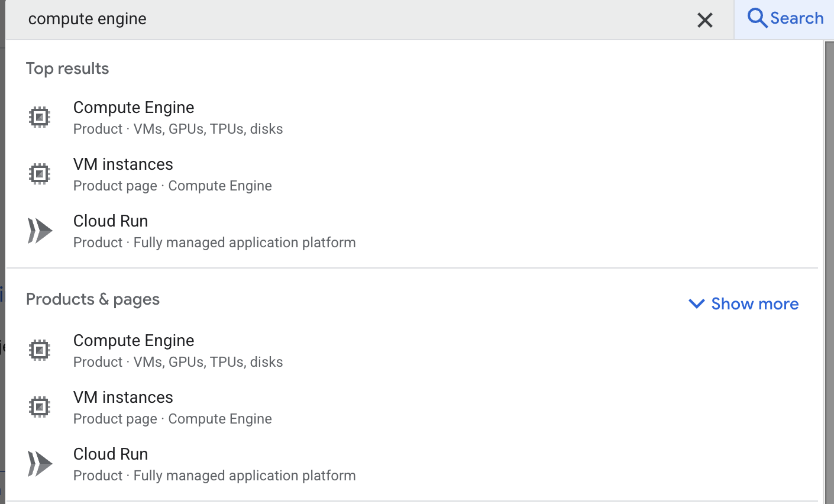Click Compute Engine icon in Products & pages section
The image size is (834, 504).
point(40,350)
